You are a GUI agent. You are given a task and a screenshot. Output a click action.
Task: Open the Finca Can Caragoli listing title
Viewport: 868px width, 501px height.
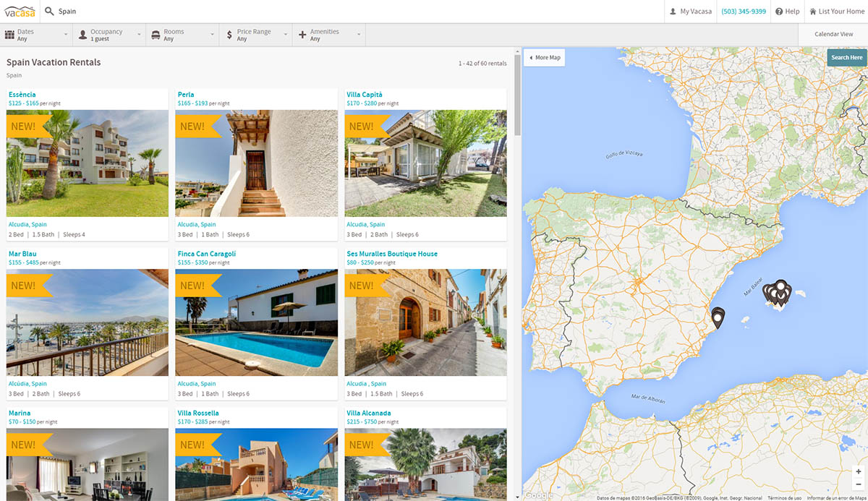[x=207, y=254]
